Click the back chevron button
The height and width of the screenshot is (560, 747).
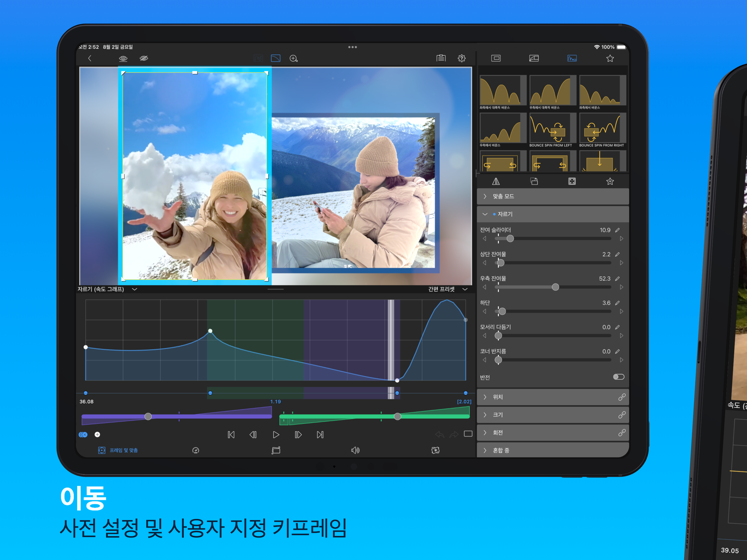tap(89, 59)
